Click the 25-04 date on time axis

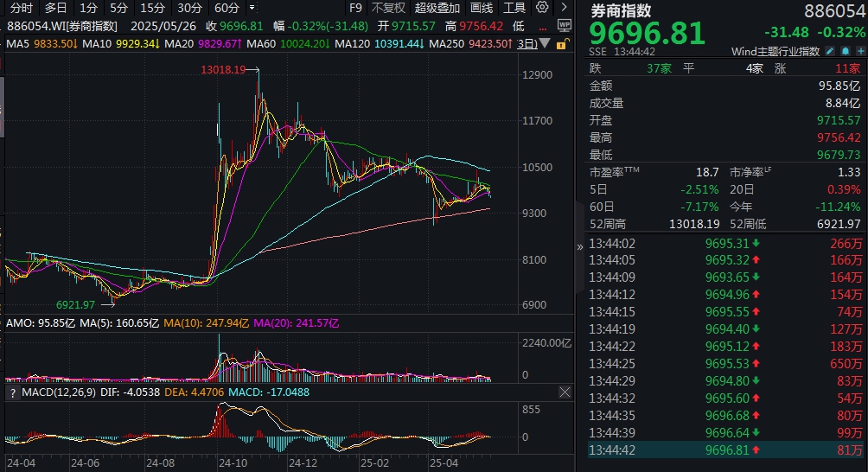pos(444,463)
